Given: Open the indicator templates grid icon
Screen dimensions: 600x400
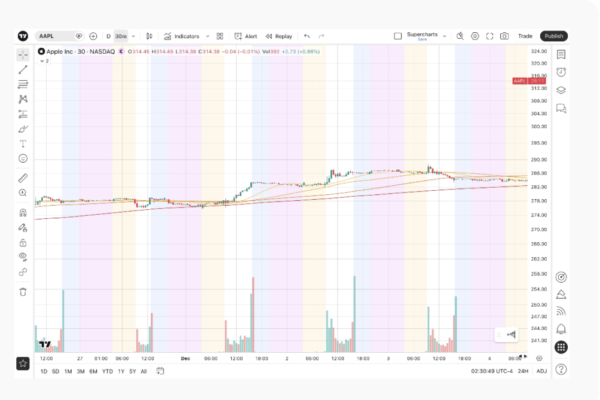Looking at the screenshot, I should (220, 36).
